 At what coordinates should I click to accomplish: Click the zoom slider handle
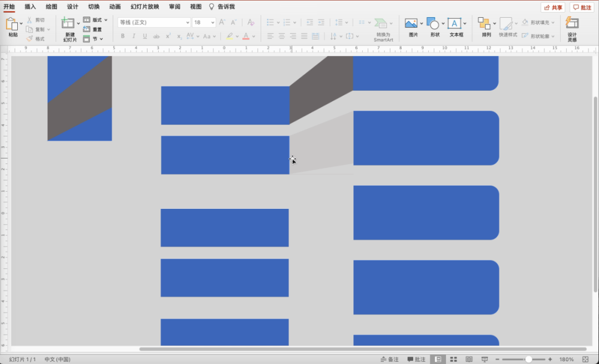(x=529, y=359)
